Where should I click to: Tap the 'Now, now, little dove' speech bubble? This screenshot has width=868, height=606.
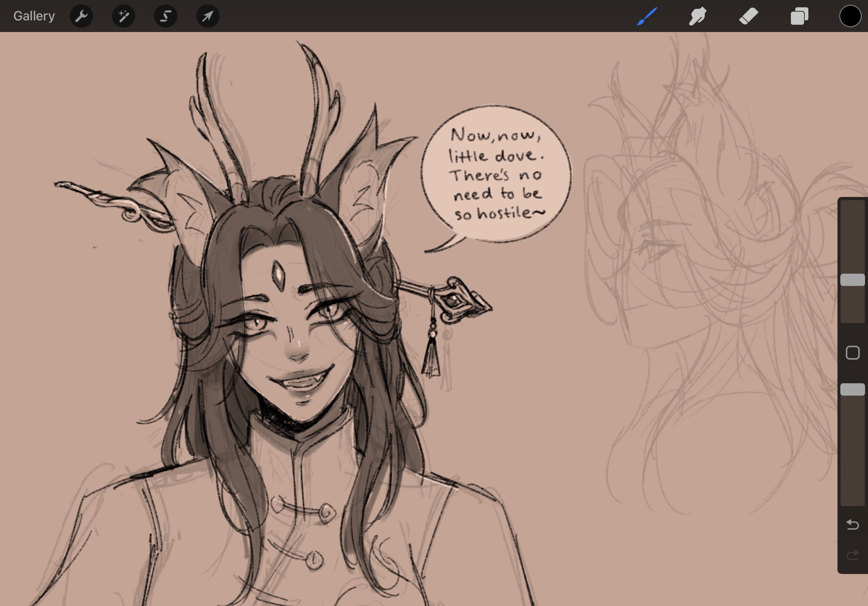[496, 174]
